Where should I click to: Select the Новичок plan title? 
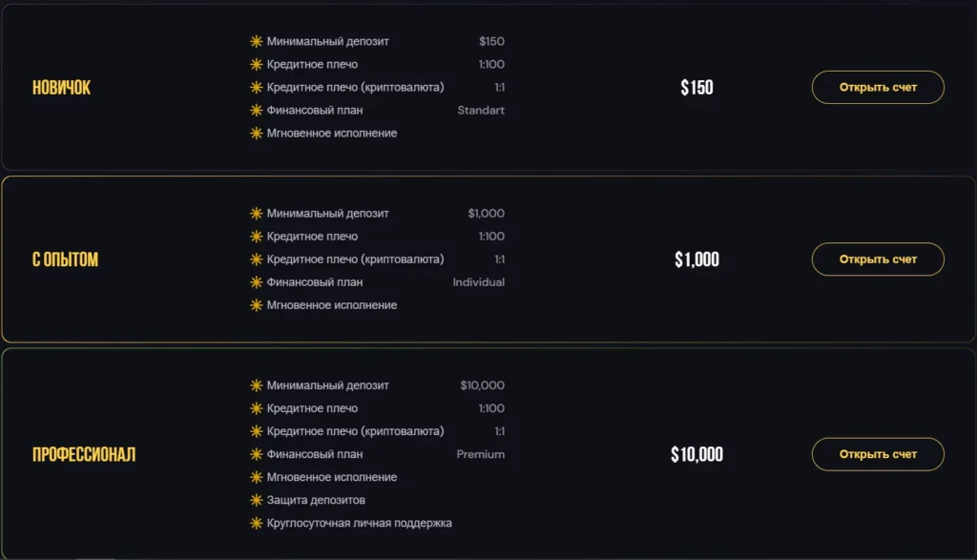[61, 88]
